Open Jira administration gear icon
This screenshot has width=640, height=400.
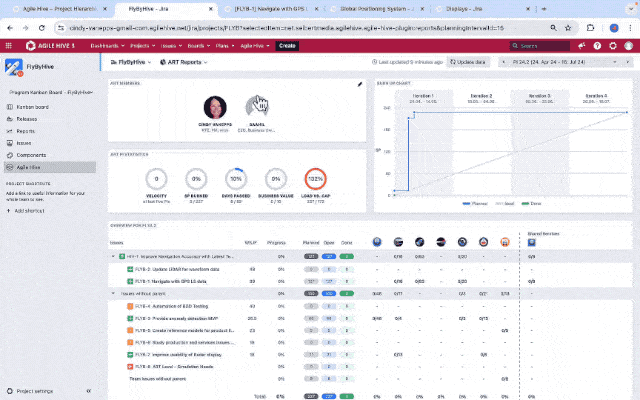(x=613, y=46)
